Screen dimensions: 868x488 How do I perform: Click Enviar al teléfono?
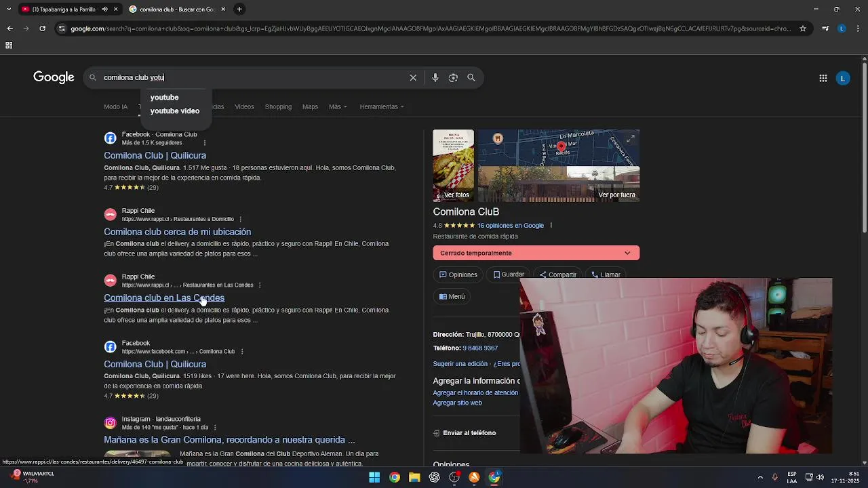[465, 433]
